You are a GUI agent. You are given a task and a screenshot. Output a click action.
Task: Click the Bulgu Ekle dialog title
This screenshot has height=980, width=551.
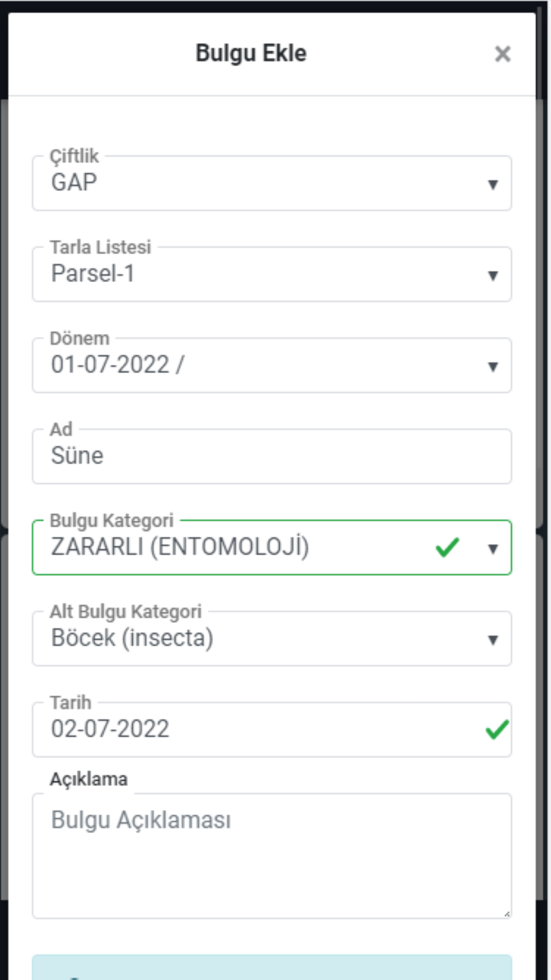(x=251, y=53)
